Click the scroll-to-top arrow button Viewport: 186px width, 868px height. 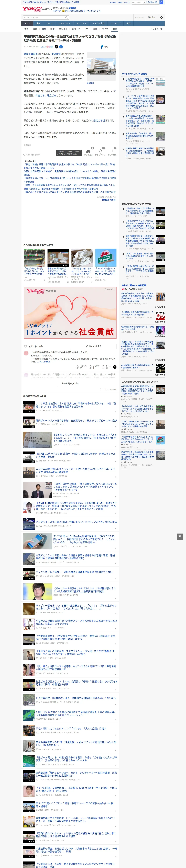pyautogui.click(x=180, y=536)
